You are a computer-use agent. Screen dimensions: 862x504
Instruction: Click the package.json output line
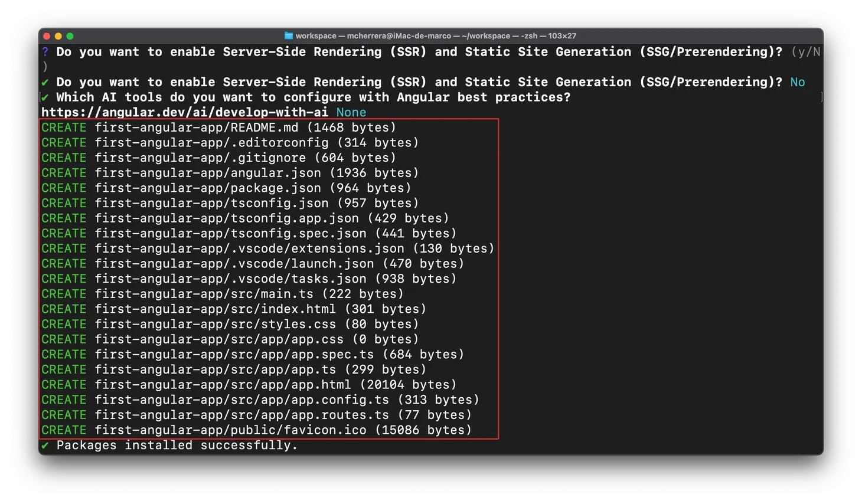click(x=226, y=188)
